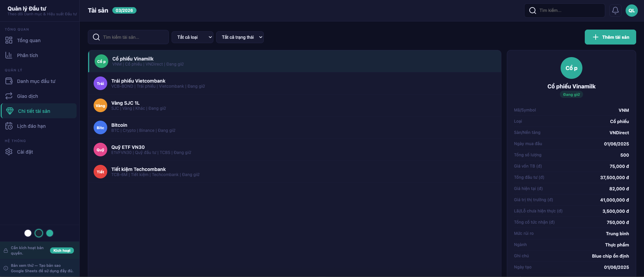Open the Tất cả loại dropdown
Viewport: 644px width, 277px height.
coord(192,37)
